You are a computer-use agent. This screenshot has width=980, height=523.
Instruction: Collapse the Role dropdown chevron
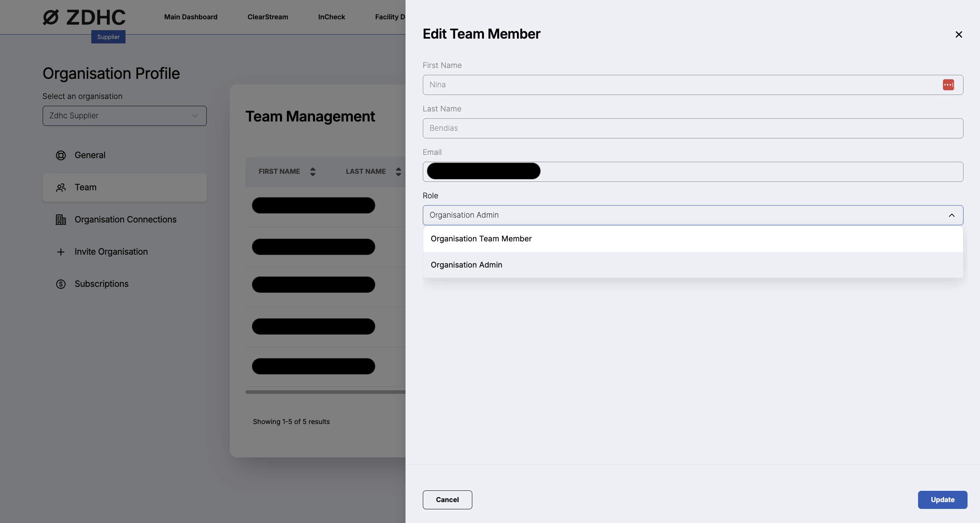pos(951,215)
